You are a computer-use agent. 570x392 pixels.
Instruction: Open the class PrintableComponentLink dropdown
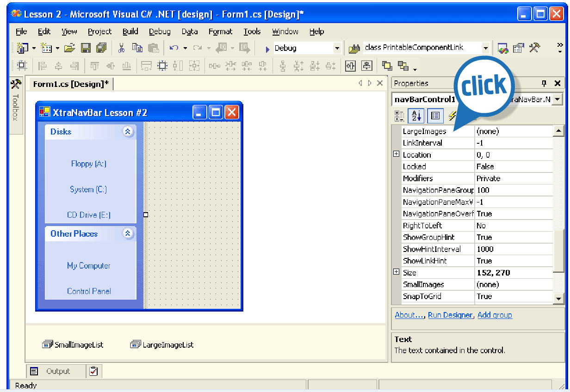(x=486, y=48)
